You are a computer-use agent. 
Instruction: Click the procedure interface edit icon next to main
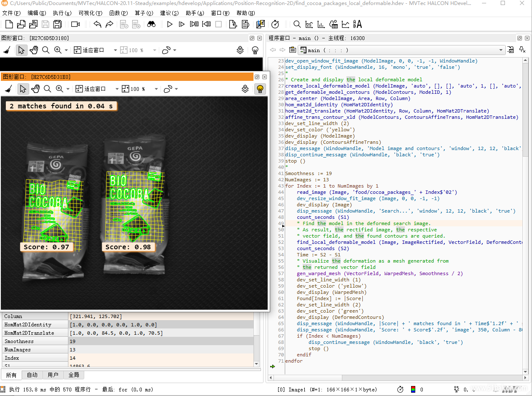tap(511, 50)
